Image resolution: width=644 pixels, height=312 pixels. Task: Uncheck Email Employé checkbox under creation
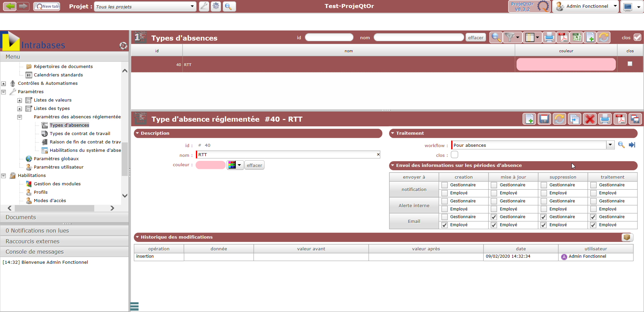(x=444, y=225)
